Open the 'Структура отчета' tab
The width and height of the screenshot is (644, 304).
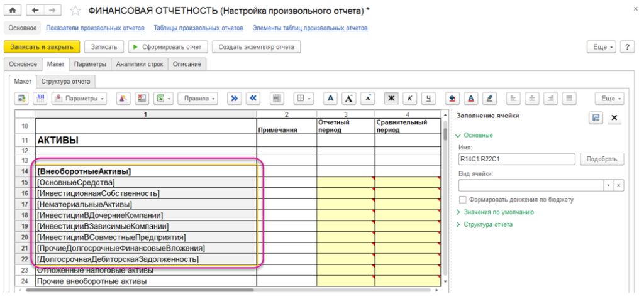[x=67, y=81]
